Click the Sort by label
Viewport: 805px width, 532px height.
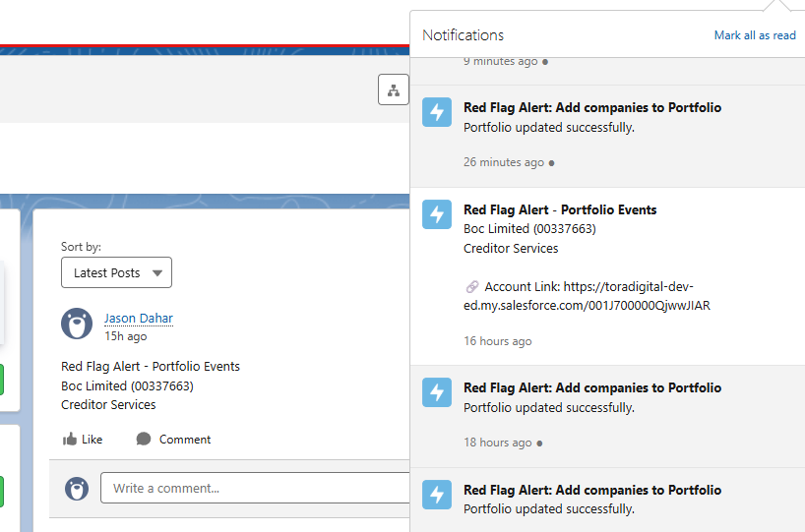click(81, 247)
